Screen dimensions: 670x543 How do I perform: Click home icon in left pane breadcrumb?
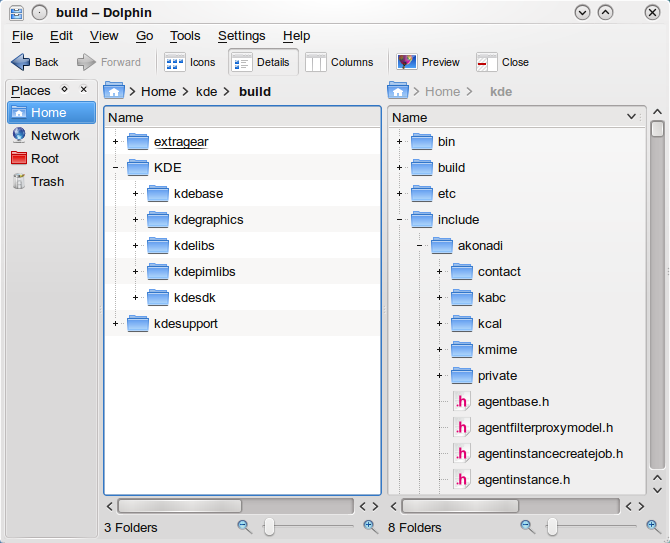(x=114, y=91)
